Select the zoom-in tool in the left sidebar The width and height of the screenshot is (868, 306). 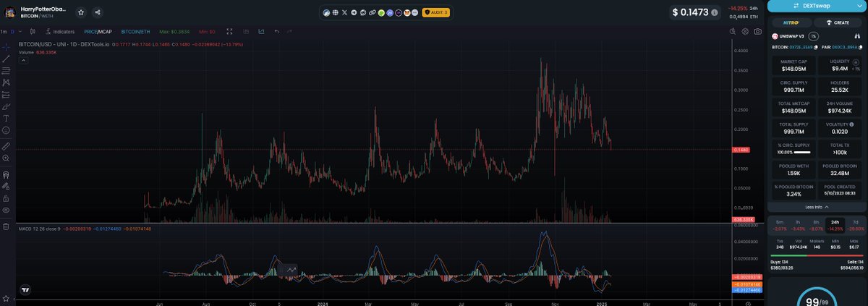[x=6, y=157]
